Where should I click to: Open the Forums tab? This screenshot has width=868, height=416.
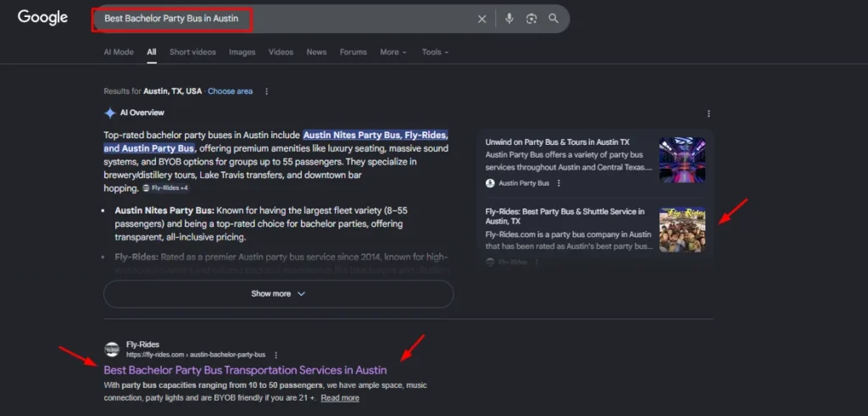pos(353,52)
